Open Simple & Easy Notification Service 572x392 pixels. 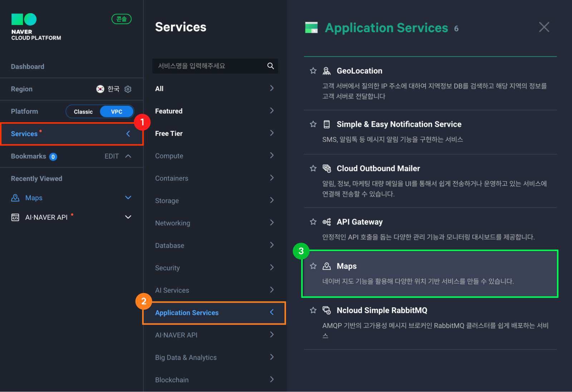(x=399, y=124)
